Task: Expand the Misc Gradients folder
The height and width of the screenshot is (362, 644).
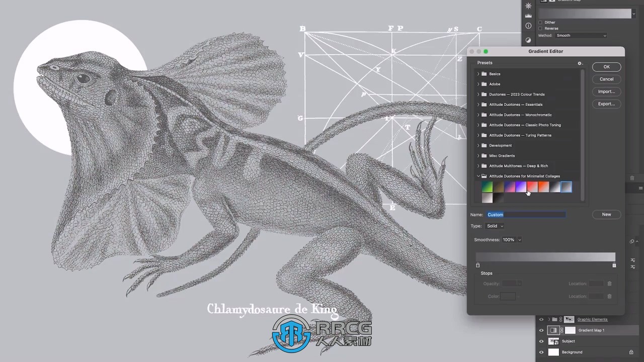Action: click(x=478, y=155)
